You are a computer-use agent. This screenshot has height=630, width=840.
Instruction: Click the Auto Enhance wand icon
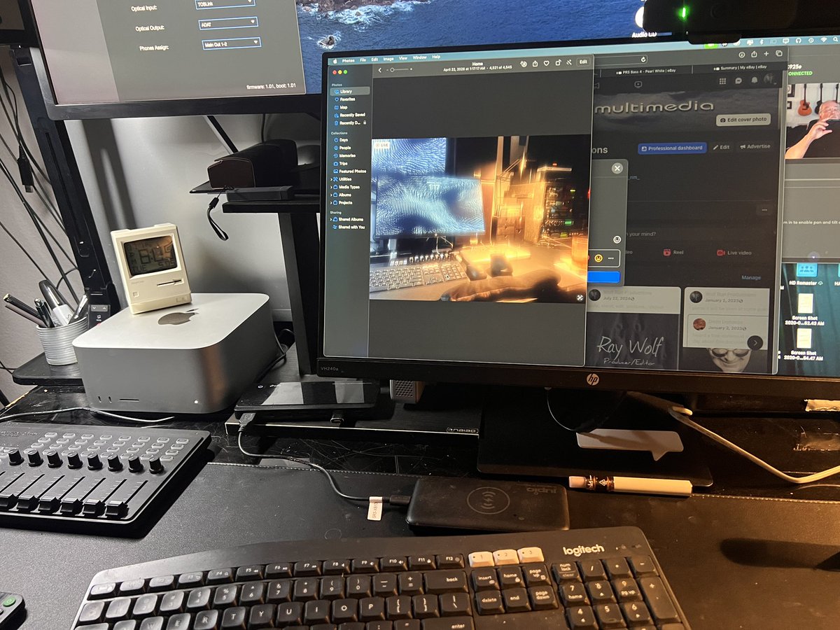(569, 63)
